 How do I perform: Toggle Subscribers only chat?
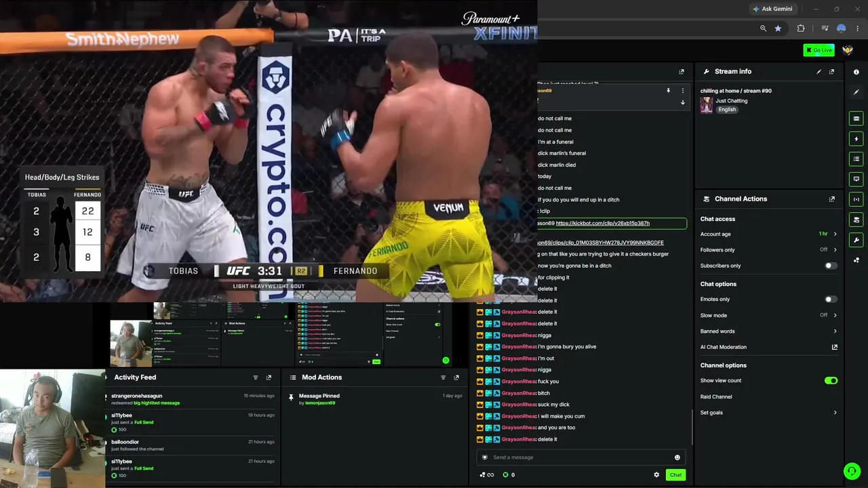(x=830, y=266)
